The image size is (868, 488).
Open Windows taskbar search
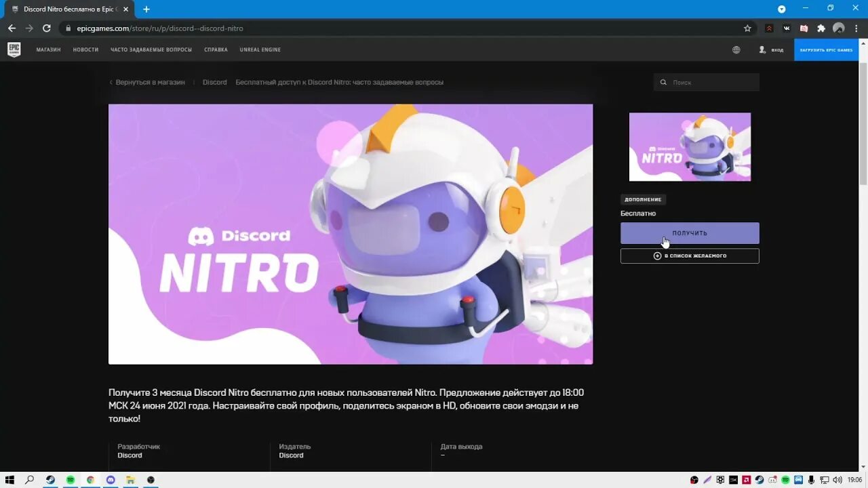(29, 480)
